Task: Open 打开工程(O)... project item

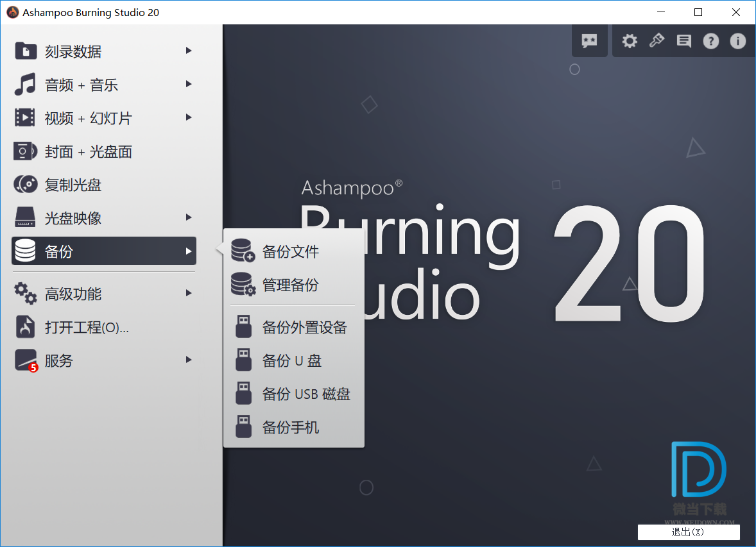Action: click(x=87, y=327)
